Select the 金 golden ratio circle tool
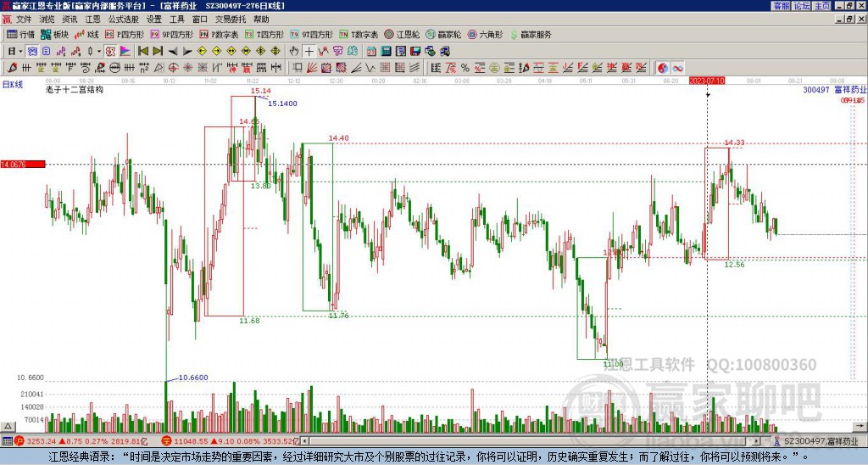Viewport: 868px width, 465px height. 494,68
